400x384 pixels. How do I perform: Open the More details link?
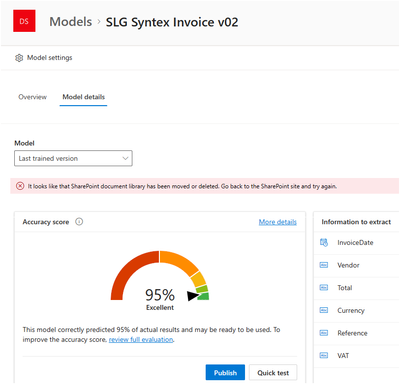tap(278, 222)
